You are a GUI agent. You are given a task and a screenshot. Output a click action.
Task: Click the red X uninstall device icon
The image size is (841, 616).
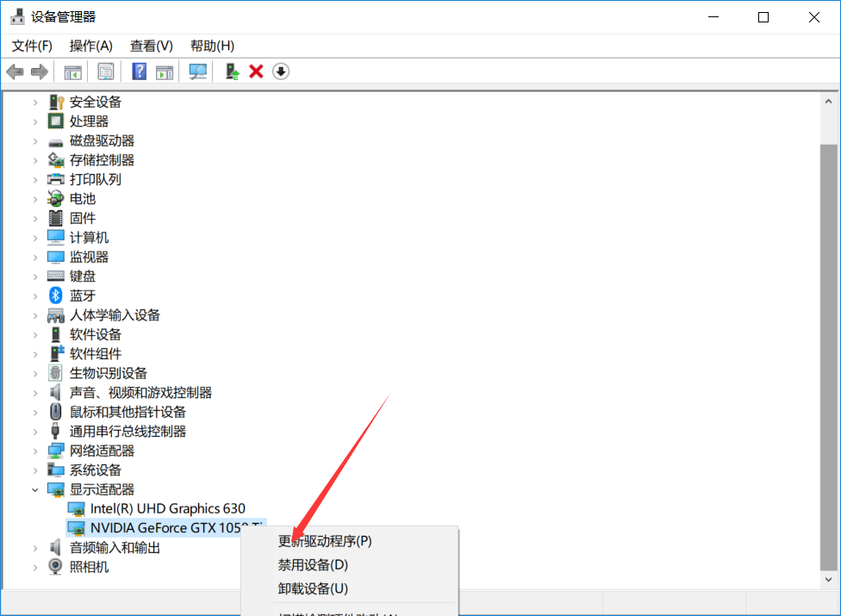coord(256,72)
